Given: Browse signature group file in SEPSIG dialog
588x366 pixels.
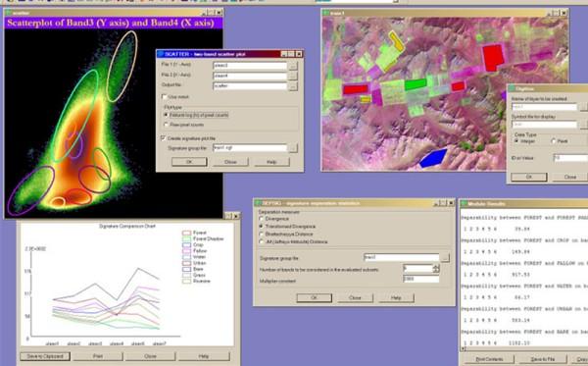Looking at the screenshot, I should [445, 258].
